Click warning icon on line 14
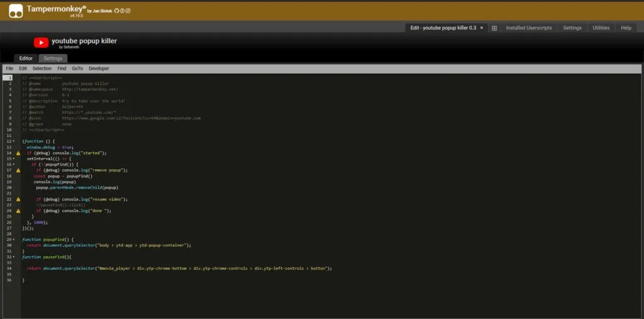The height and width of the screenshot is (319, 644). tap(18, 153)
